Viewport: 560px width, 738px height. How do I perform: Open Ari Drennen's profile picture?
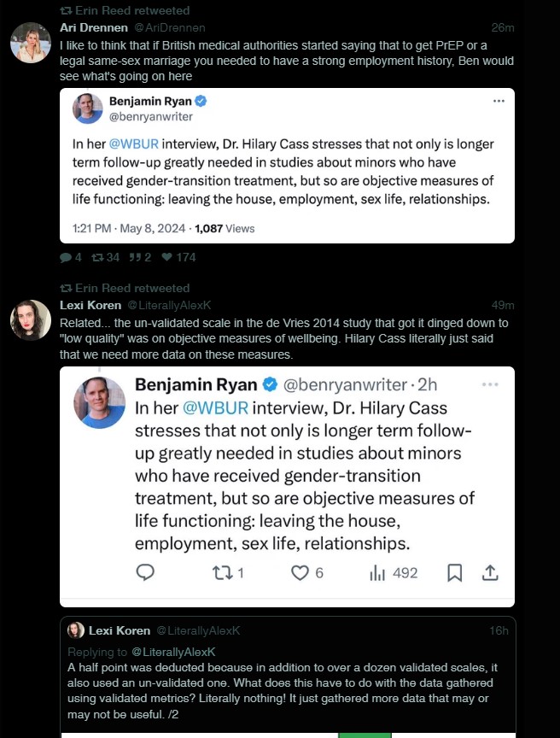pos(30,42)
